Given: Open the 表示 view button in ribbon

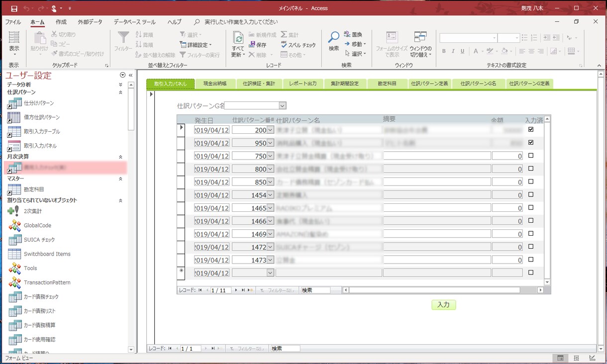Looking at the screenshot, I should click(x=14, y=44).
